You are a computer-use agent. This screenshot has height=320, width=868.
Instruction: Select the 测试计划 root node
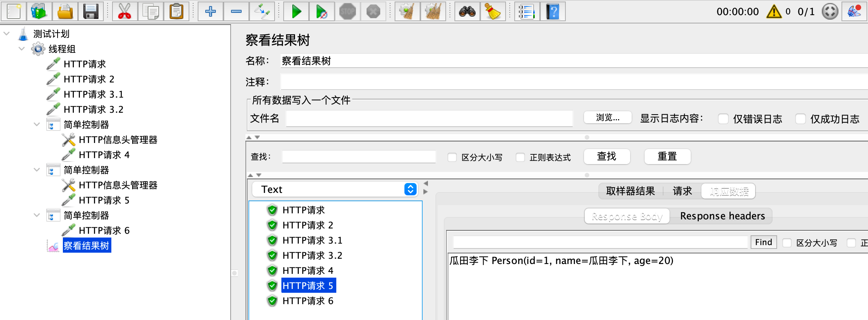(51, 34)
